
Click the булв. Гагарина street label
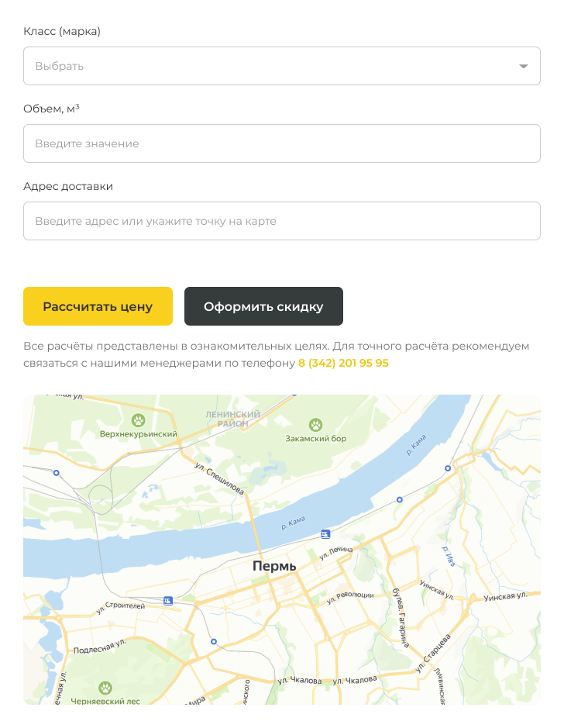click(401, 612)
